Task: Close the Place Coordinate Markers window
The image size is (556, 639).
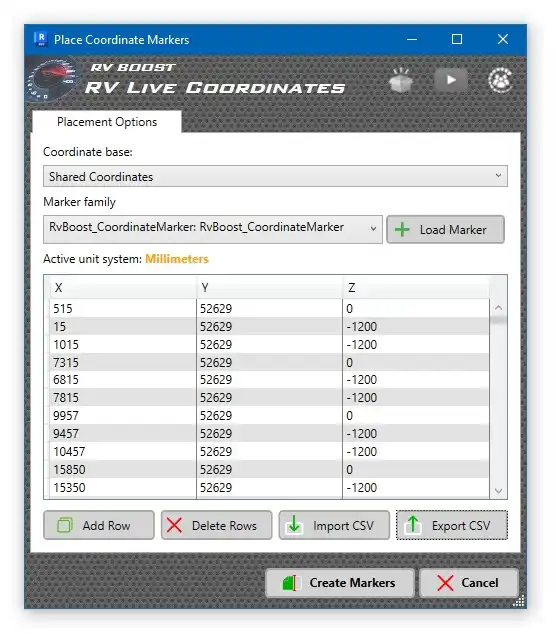Action: 503,39
